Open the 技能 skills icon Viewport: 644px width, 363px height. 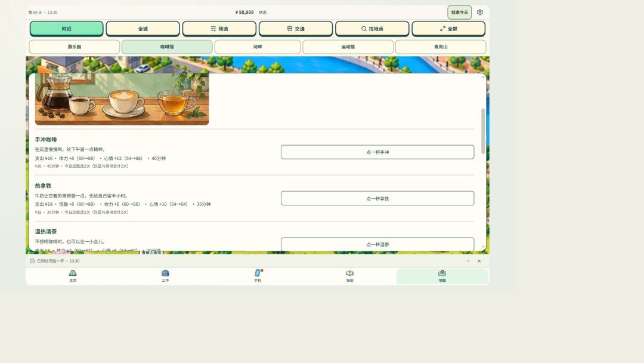click(x=349, y=273)
